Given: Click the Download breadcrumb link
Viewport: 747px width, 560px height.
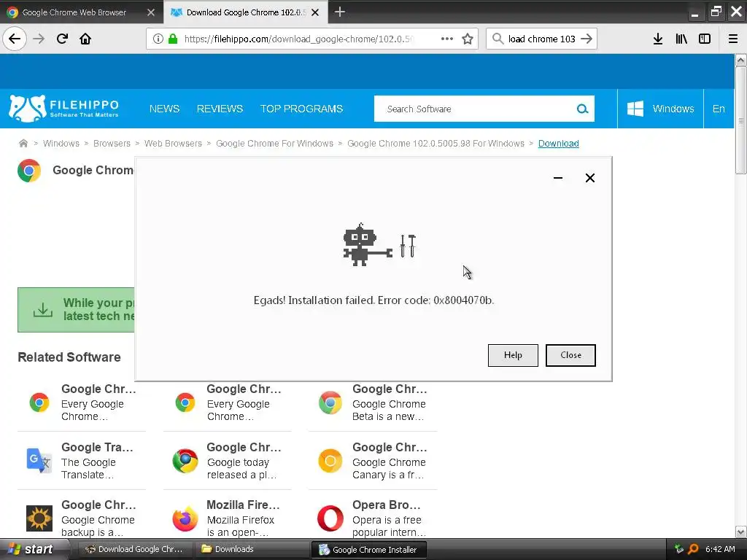Looking at the screenshot, I should pos(558,144).
